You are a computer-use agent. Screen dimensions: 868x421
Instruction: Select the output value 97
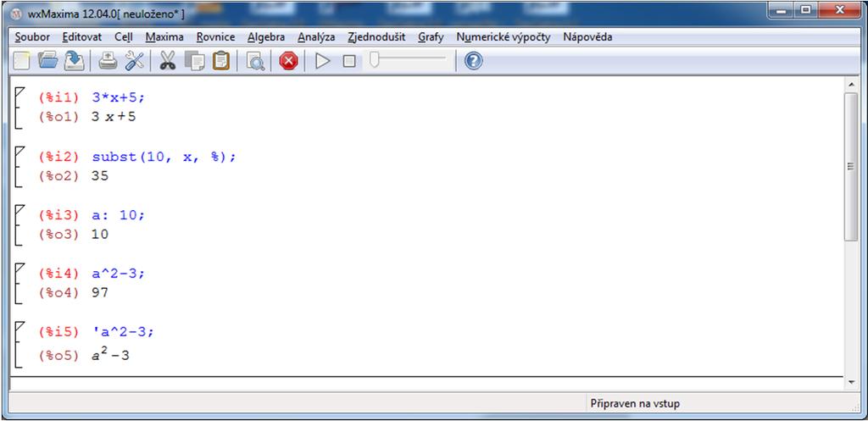100,293
